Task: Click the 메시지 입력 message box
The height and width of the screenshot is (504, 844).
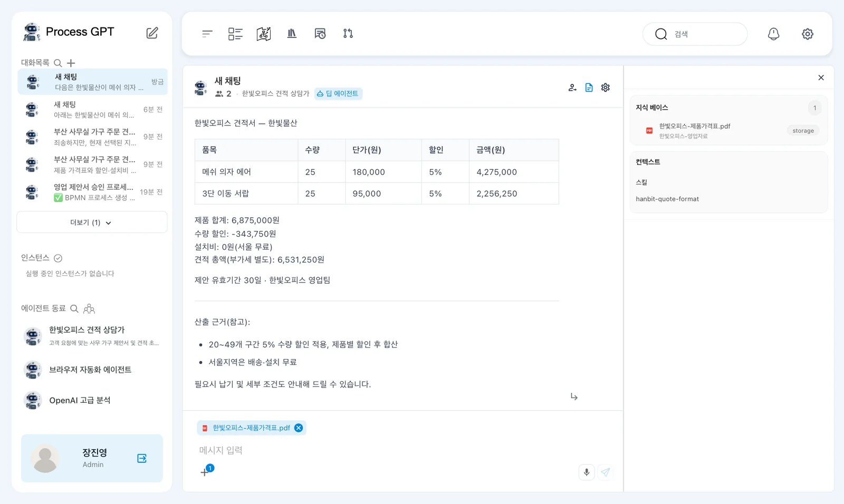Action: tap(402, 450)
